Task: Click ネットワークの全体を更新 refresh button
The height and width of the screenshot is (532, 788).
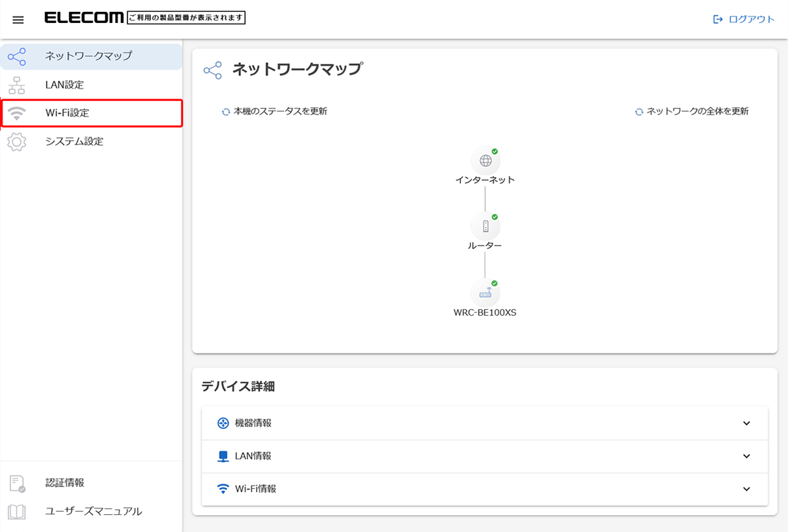Action: click(x=691, y=112)
